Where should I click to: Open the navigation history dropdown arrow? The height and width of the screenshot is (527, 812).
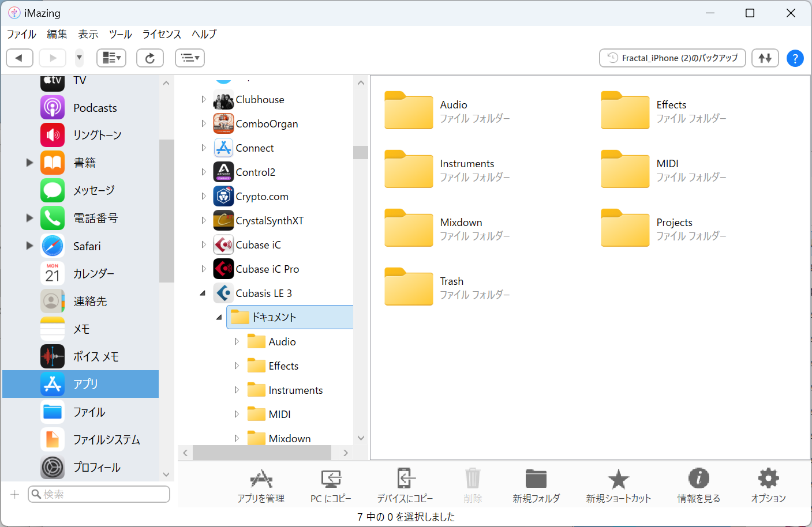[x=79, y=58]
